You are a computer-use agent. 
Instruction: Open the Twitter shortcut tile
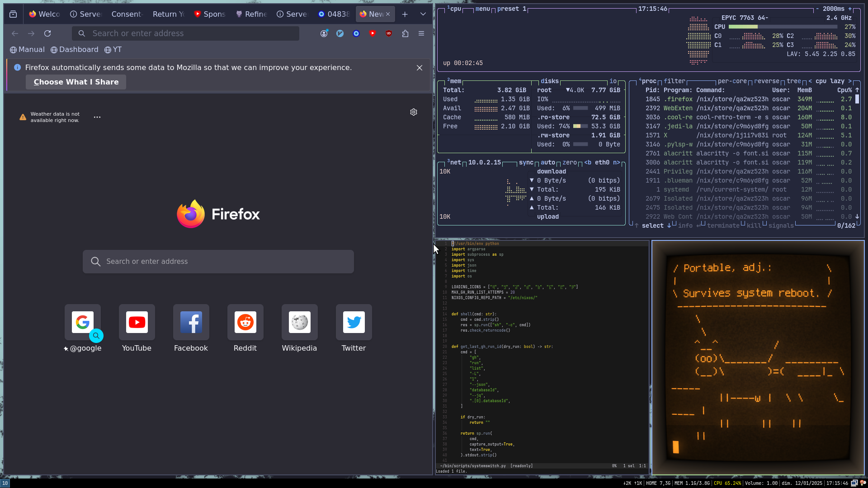pos(354,328)
